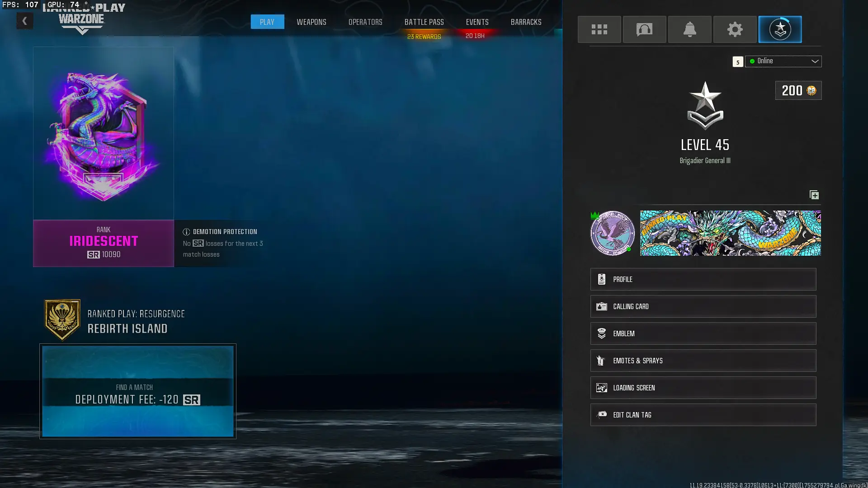Open Emotes & Sprays option
The height and width of the screenshot is (488, 868).
(x=703, y=361)
